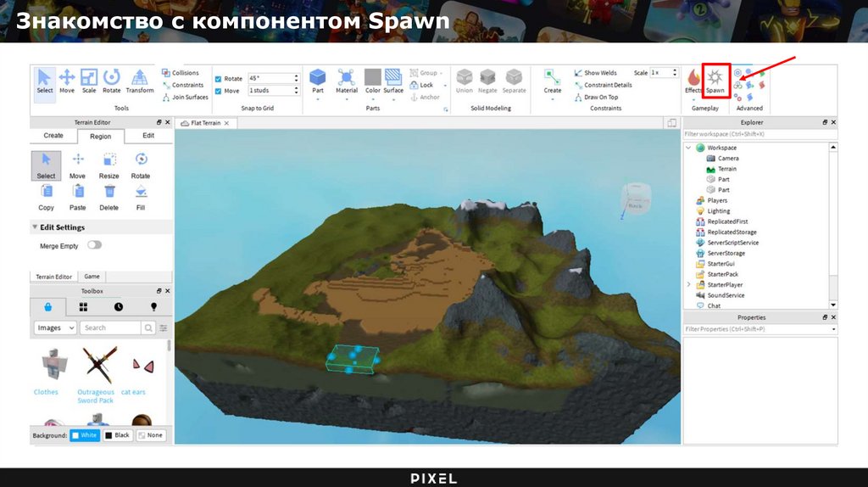This screenshot has width=868, height=487.
Task: Switch to Terrain Editor Create tab
Action: pos(53,136)
